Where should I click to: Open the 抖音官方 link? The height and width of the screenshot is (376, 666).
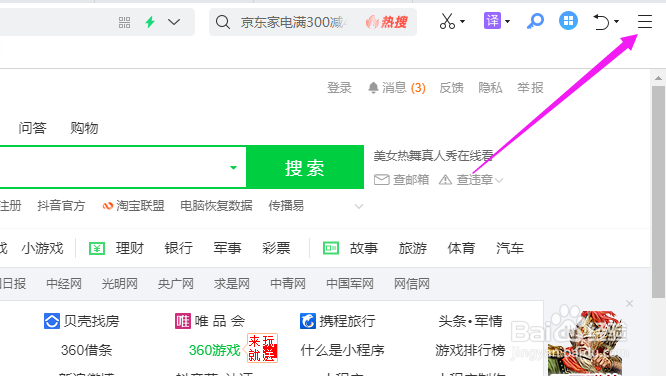pyautogui.click(x=61, y=206)
